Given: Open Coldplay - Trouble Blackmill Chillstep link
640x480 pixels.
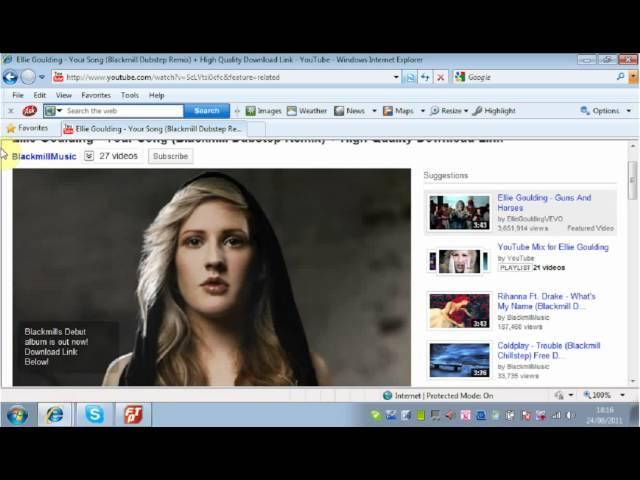Looking at the screenshot, I should click(549, 351).
